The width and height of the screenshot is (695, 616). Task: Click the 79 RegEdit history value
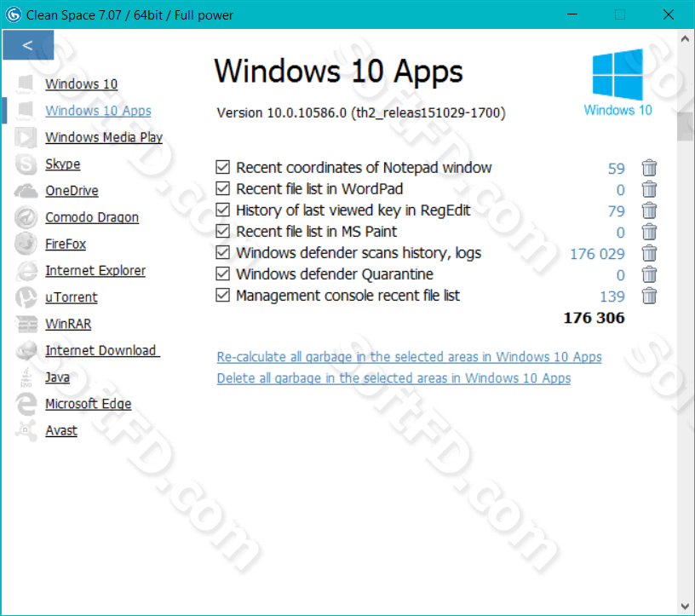click(x=616, y=211)
